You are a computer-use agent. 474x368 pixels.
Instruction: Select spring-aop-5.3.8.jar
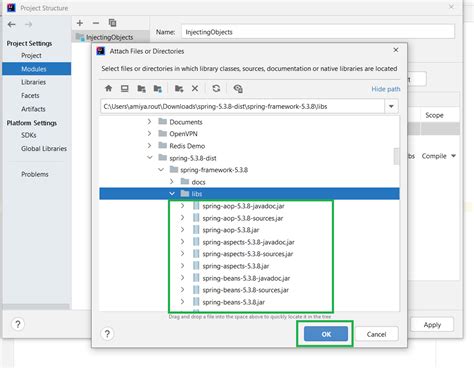[231, 230]
